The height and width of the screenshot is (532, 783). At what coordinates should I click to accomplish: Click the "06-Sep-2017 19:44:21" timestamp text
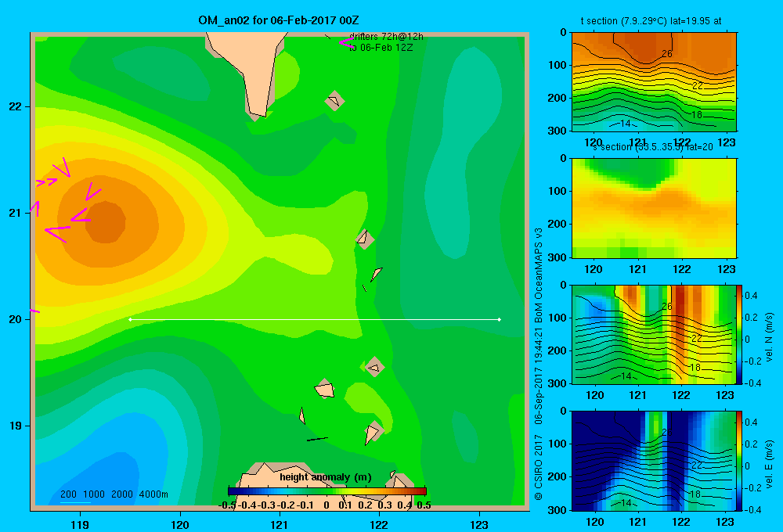tap(539, 375)
